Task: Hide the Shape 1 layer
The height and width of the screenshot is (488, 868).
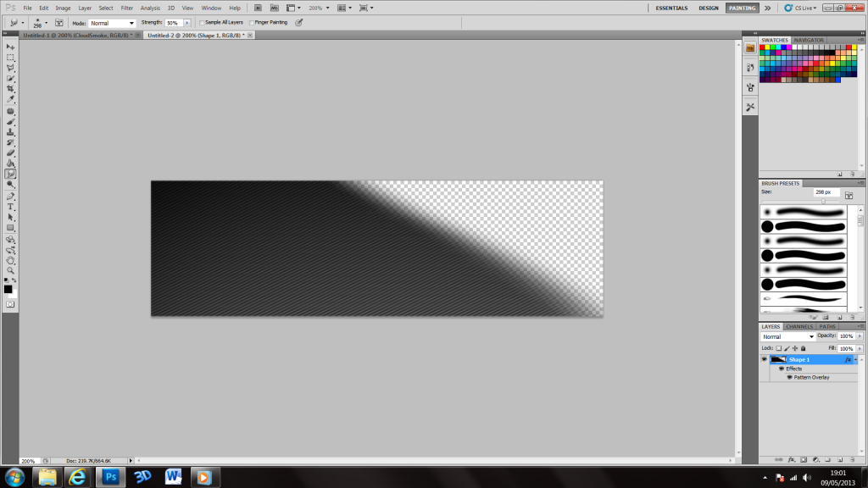Action: click(764, 359)
